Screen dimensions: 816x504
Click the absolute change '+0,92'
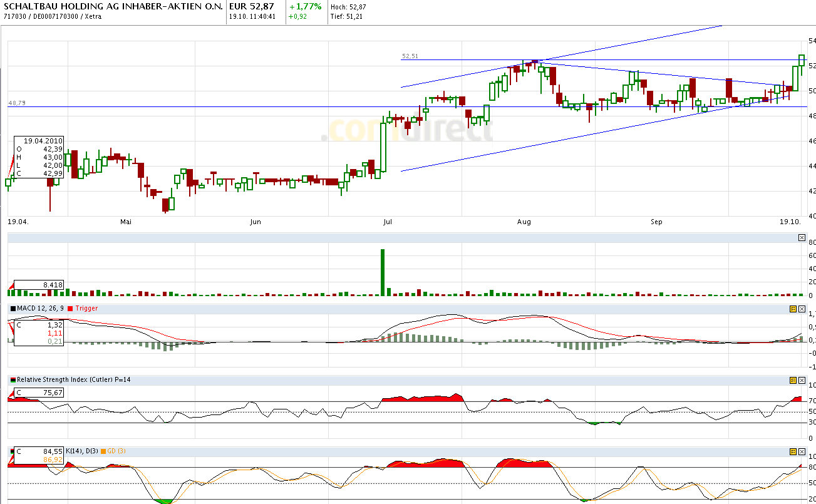(297, 16)
